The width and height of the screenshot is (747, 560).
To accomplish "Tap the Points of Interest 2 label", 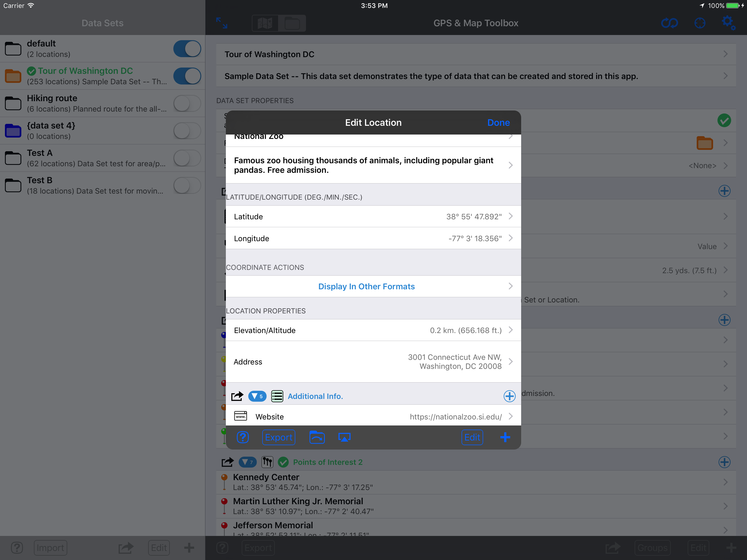I will 328,462.
